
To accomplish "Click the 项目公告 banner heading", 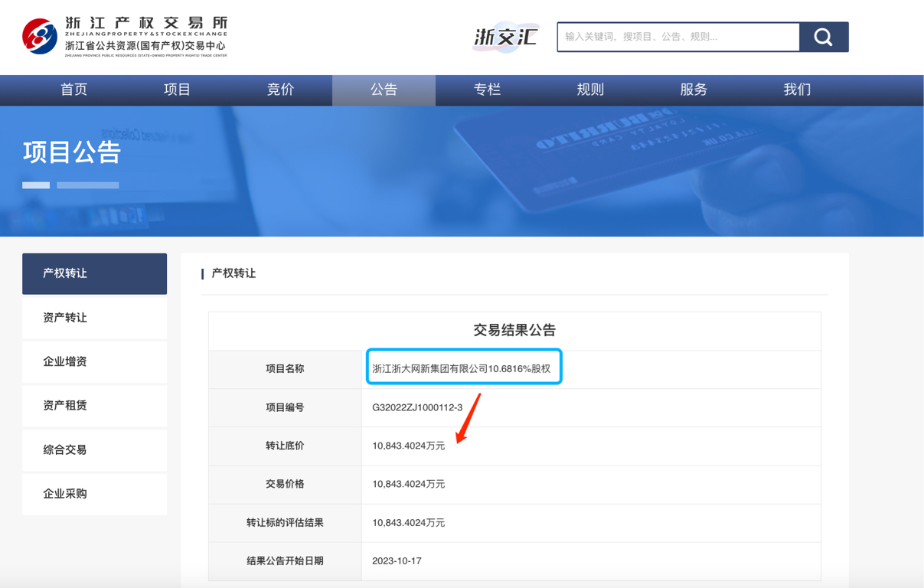I will [72, 152].
